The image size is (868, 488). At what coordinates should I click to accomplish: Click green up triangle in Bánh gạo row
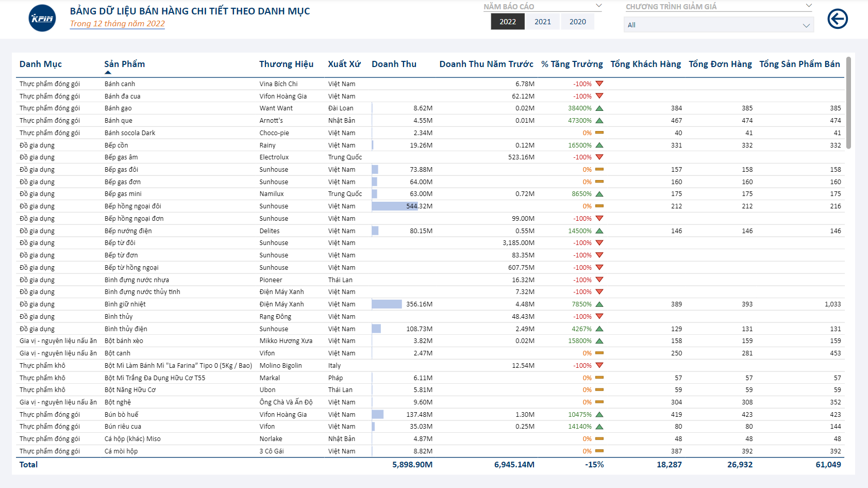(x=599, y=108)
